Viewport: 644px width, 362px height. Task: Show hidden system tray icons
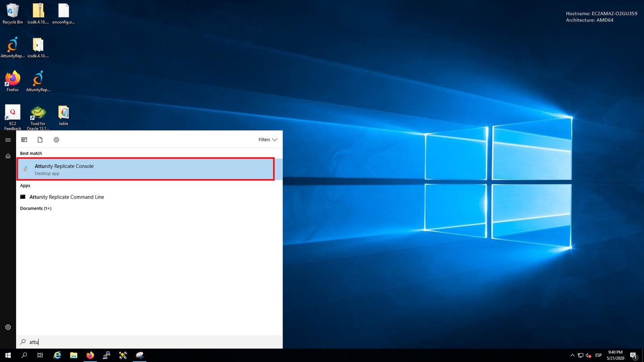tap(572, 355)
